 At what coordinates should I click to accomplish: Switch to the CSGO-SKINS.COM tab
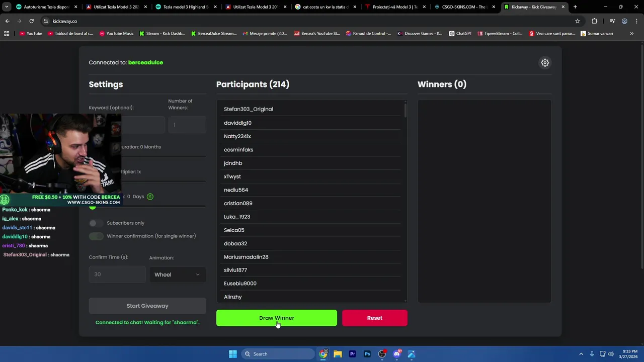[x=464, y=7]
